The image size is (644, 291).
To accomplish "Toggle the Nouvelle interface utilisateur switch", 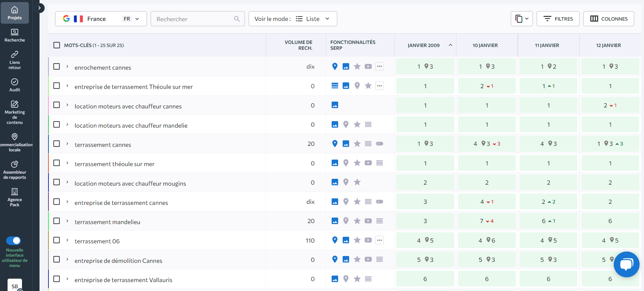I will click(14, 241).
